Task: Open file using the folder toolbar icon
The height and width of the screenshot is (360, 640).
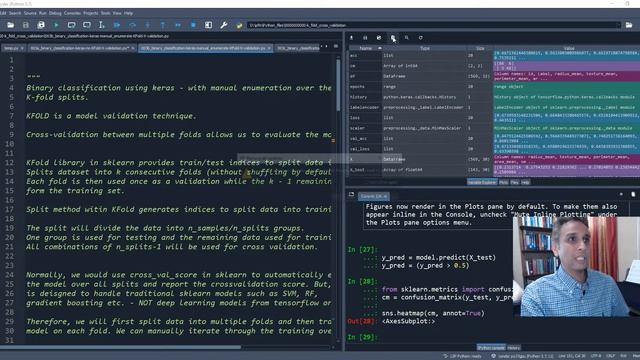Action: [11, 25]
